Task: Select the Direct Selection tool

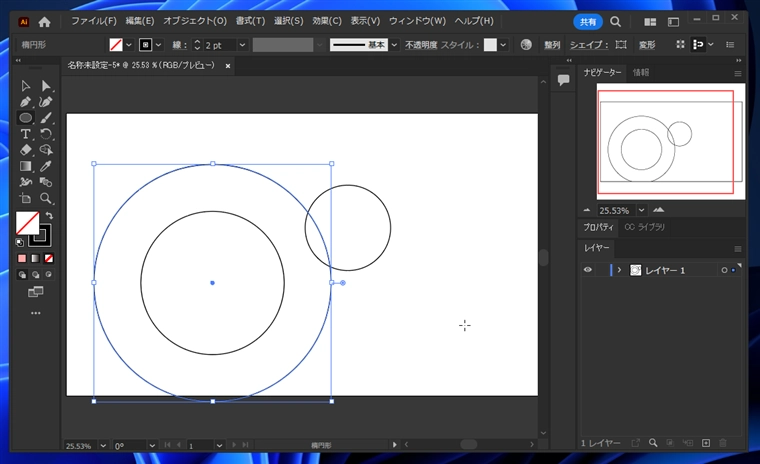Action: tap(46, 86)
